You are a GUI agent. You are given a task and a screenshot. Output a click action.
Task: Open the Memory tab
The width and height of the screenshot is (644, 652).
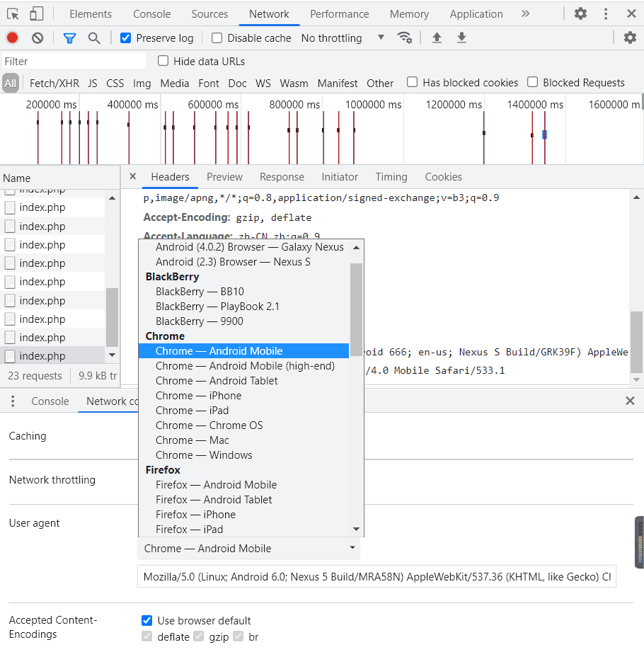tap(409, 14)
